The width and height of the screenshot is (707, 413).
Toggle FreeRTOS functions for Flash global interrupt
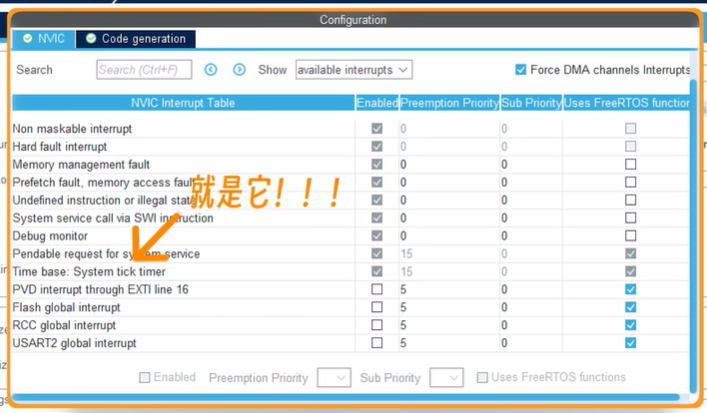(630, 307)
